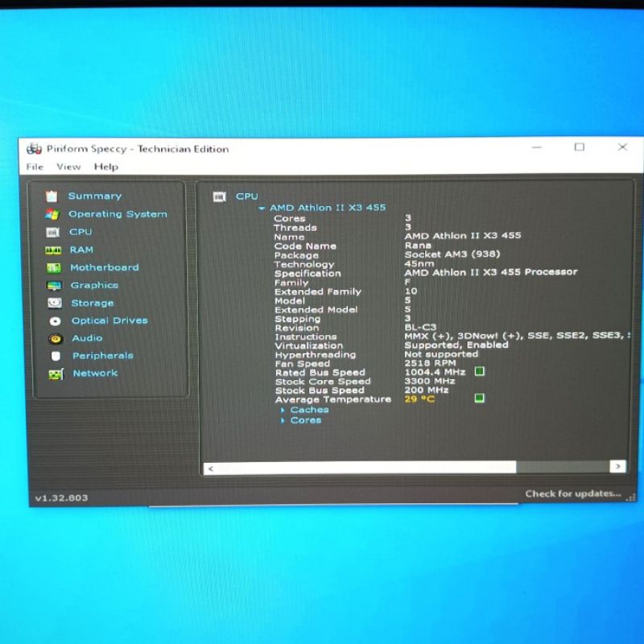
Task: Click the Summary icon in sidebar
Action: click(52, 196)
